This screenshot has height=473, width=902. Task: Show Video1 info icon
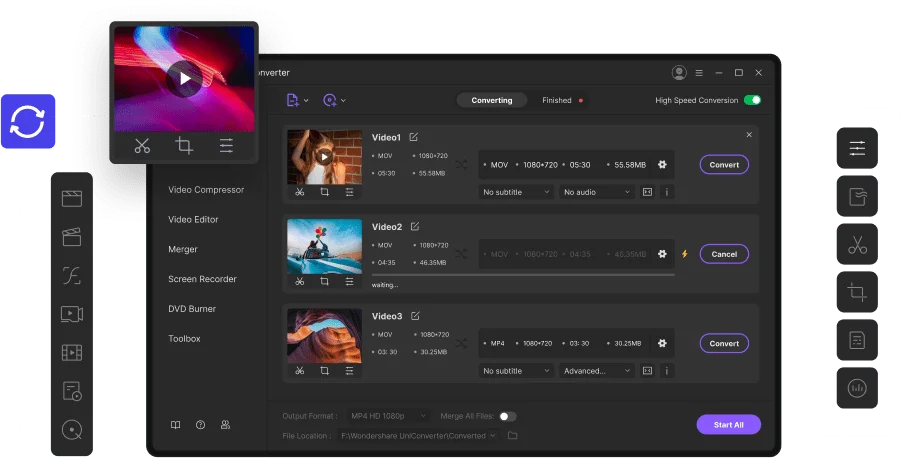(667, 192)
